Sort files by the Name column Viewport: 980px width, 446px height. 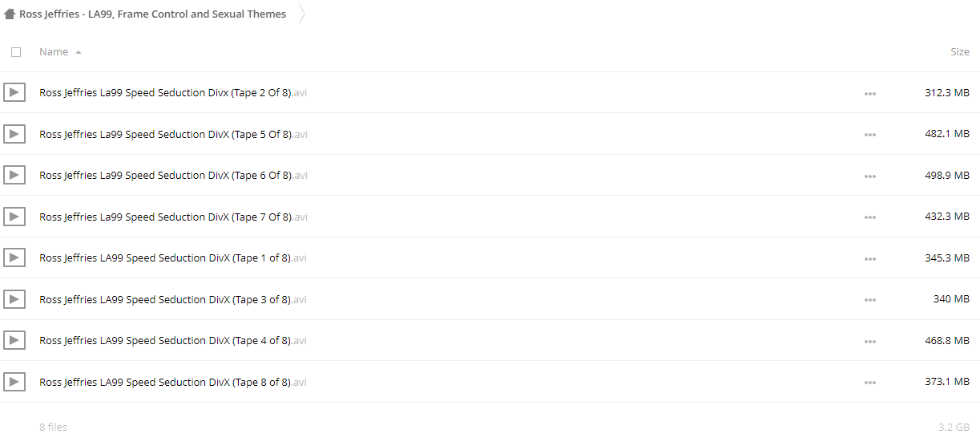54,51
